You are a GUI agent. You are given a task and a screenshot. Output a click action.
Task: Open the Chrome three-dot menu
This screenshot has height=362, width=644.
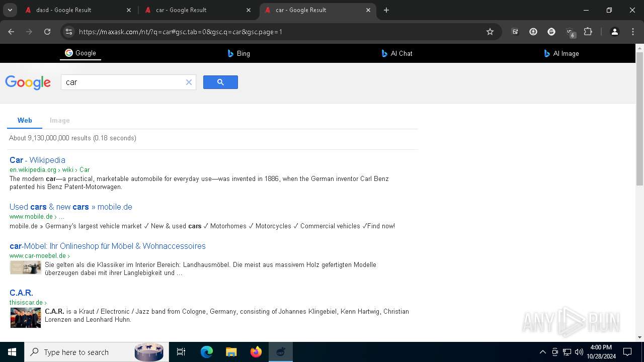point(632,32)
